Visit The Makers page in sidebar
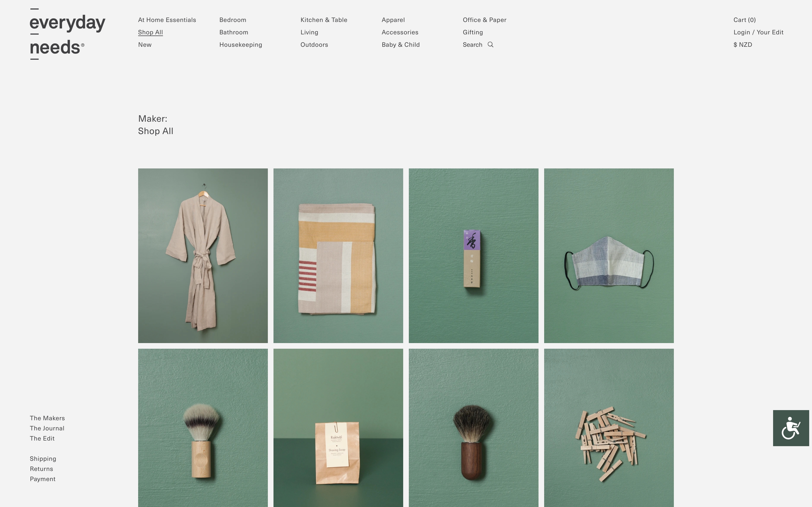This screenshot has width=812, height=507. (47, 418)
